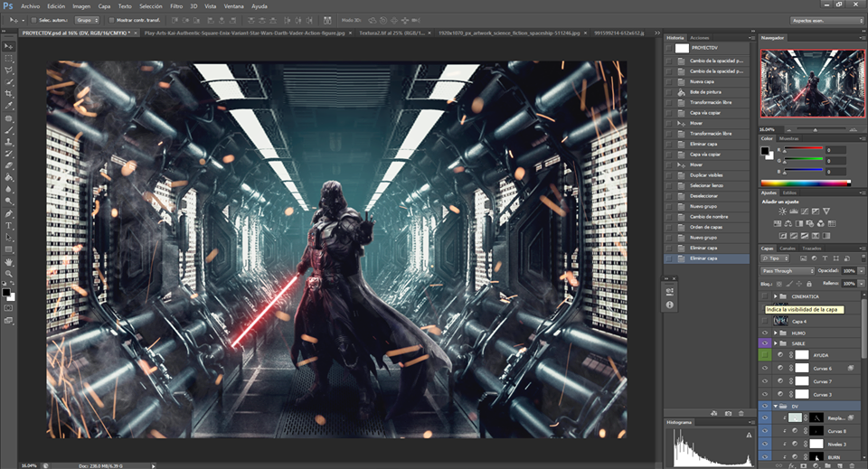Select the Curvas 7 layer
The height and width of the screenshot is (469, 868).
821,382
